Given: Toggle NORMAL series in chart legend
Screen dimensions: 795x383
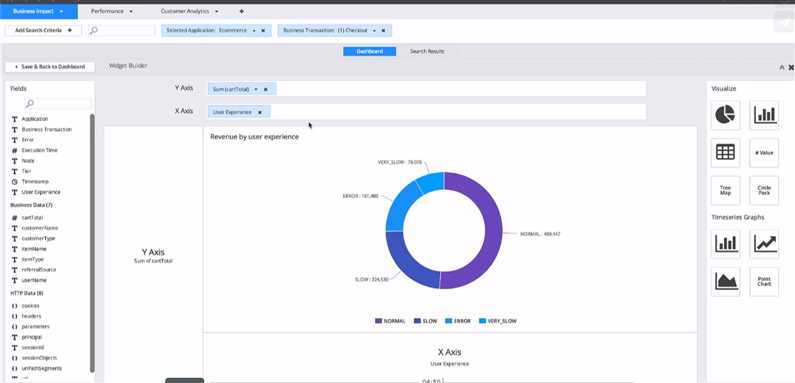Looking at the screenshot, I should click(390, 321).
